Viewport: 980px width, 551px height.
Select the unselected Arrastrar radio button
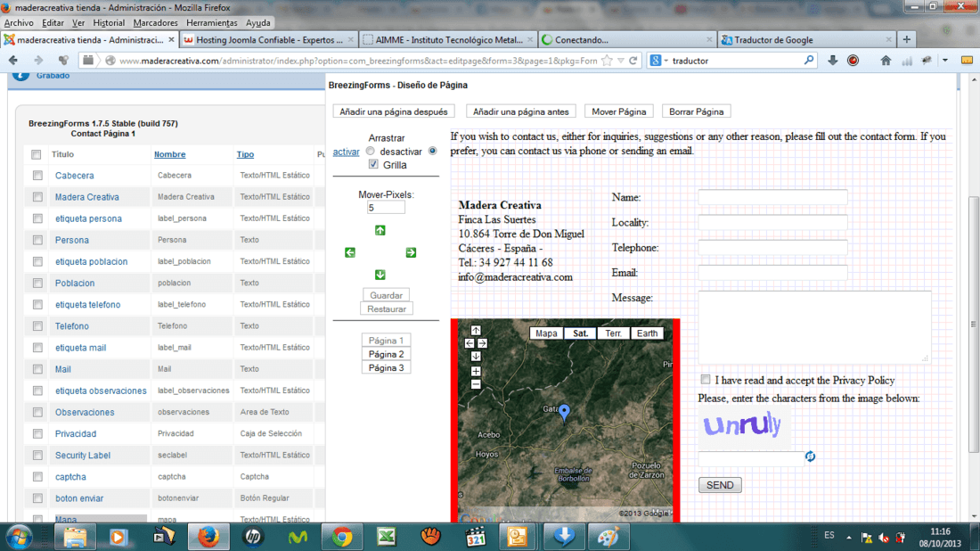pos(371,151)
